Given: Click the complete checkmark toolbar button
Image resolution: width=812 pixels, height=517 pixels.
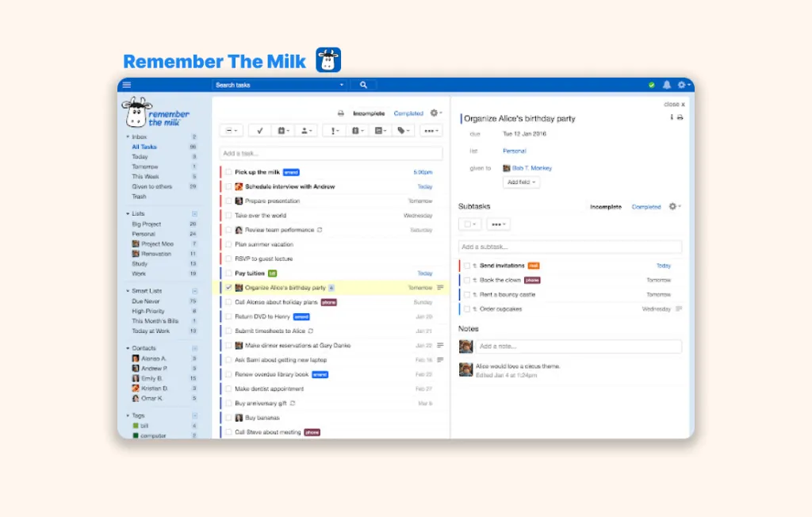Looking at the screenshot, I should click(x=259, y=131).
